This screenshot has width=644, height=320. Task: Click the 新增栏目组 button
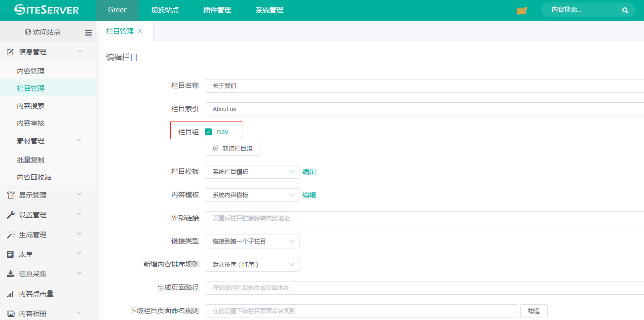[232, 149]
